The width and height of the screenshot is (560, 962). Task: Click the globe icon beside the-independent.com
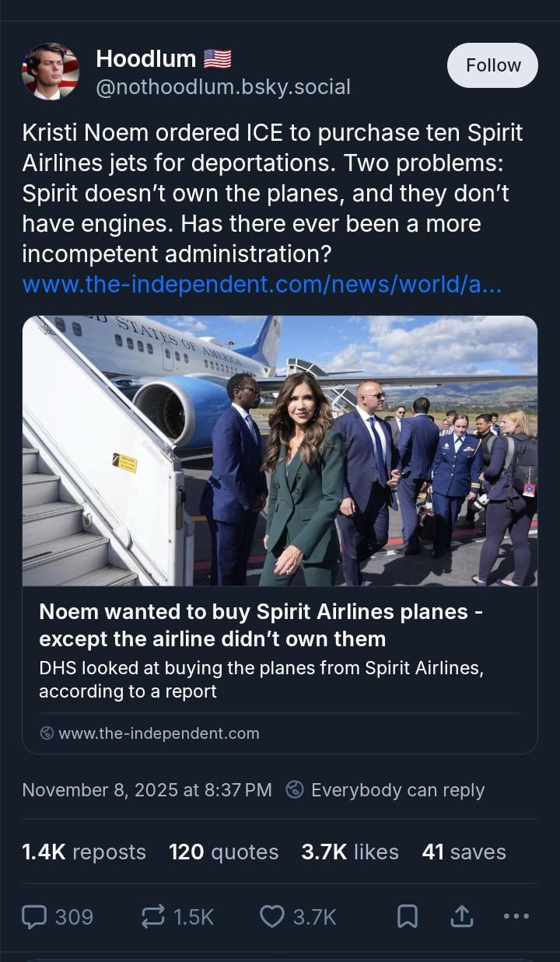pos(47,733)
